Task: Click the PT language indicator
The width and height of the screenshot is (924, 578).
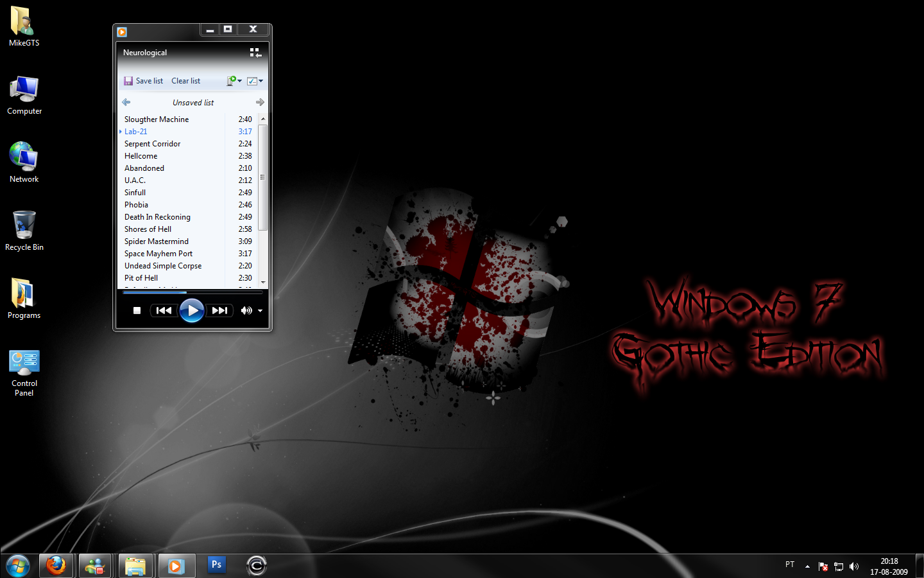Action: [x=790, y=565]
